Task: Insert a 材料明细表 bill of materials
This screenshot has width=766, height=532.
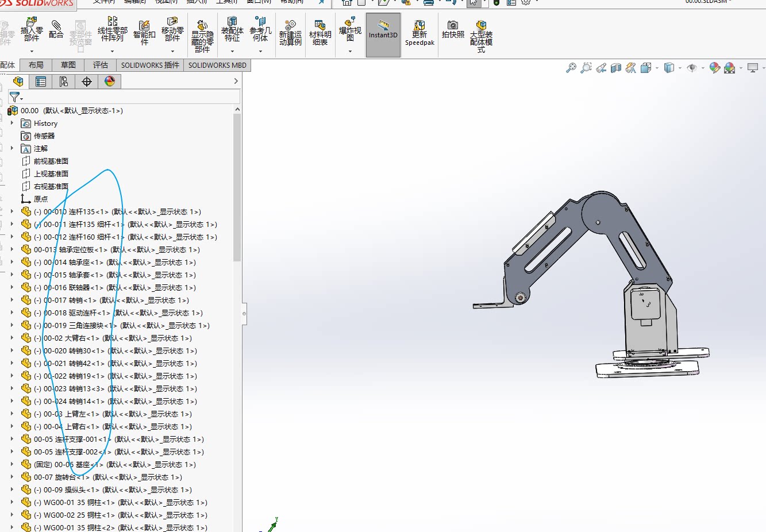Action: tap(320, 33)
